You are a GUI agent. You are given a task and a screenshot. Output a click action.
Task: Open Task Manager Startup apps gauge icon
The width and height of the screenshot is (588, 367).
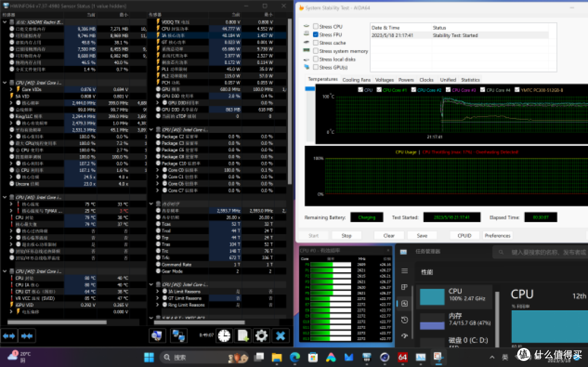click(x=405, y=336)
